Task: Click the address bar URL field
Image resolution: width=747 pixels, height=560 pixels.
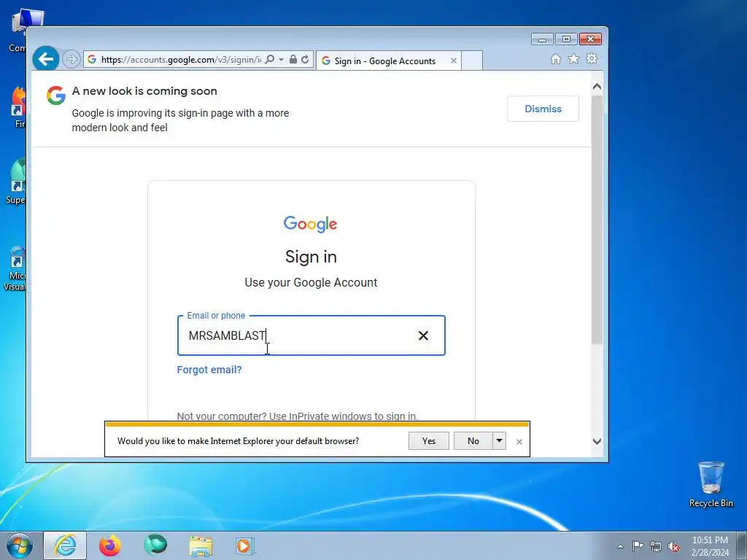Action: click(x=180, y=59)
